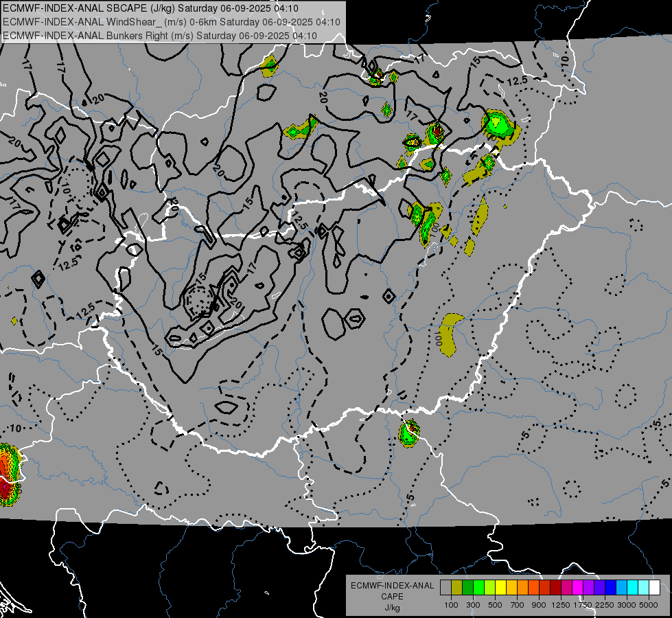Click the 300 legend tick label
This screenshot has height=618, width=672.
(473, 605)
